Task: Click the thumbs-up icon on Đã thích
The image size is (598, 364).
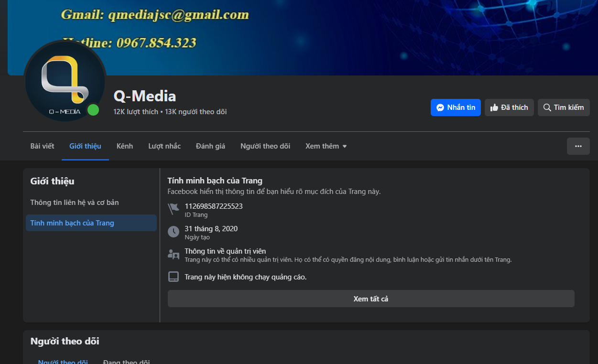Action: 494,107
